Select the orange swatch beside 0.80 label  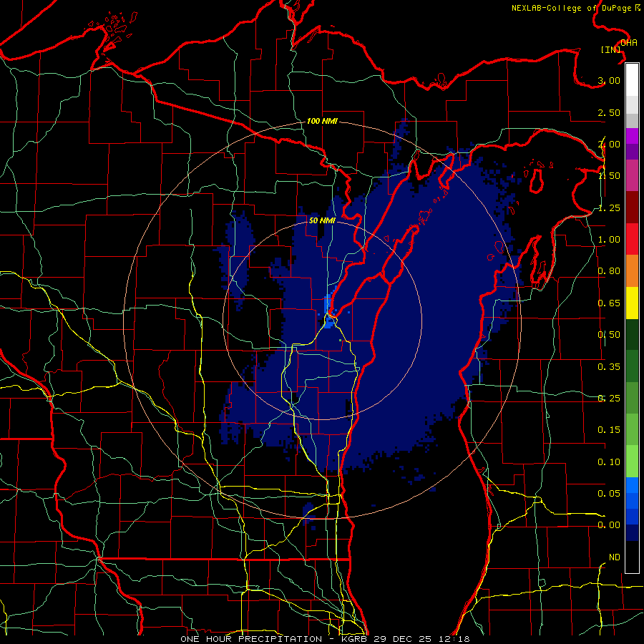[x=632, y=270]
